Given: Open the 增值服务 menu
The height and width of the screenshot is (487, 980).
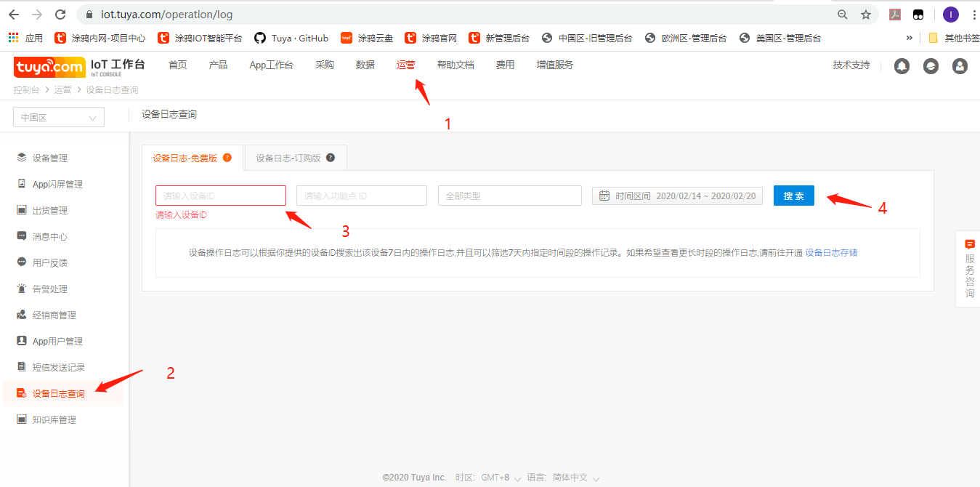Looking at the screenshot, I should tap(555, 65).
